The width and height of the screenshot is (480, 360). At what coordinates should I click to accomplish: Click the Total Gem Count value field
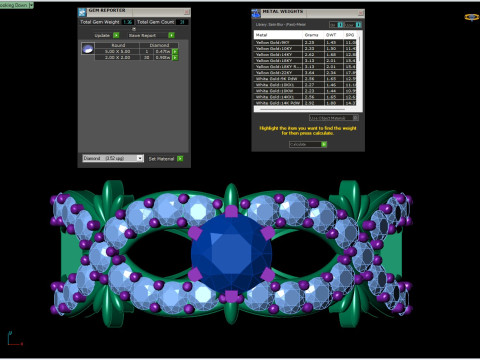click(x=182, y=22)
